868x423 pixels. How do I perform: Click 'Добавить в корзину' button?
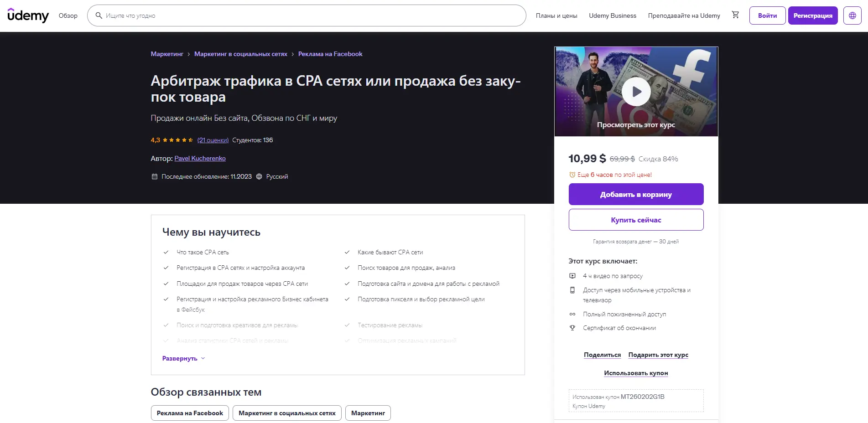636,194
